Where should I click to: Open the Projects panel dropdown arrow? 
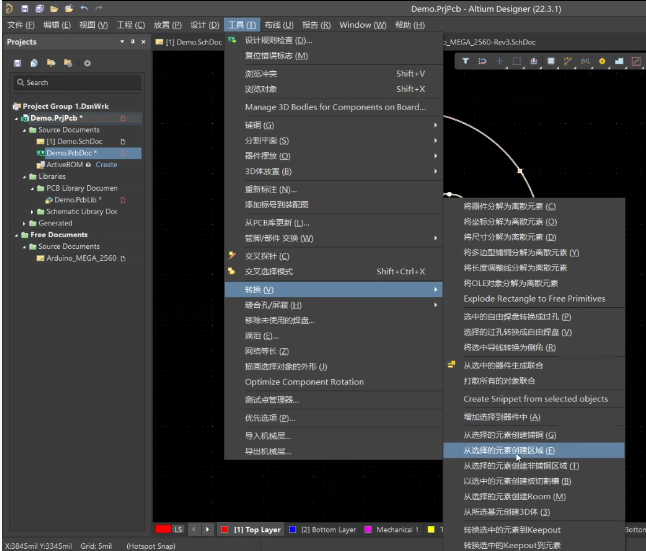pyautogui.click(x=122, y=42)
